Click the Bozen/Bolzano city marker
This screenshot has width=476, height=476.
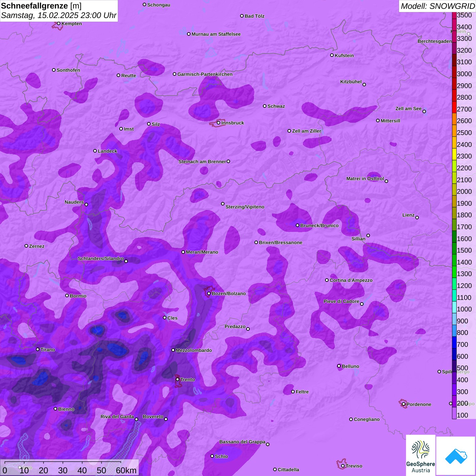[x=209, y=293]
